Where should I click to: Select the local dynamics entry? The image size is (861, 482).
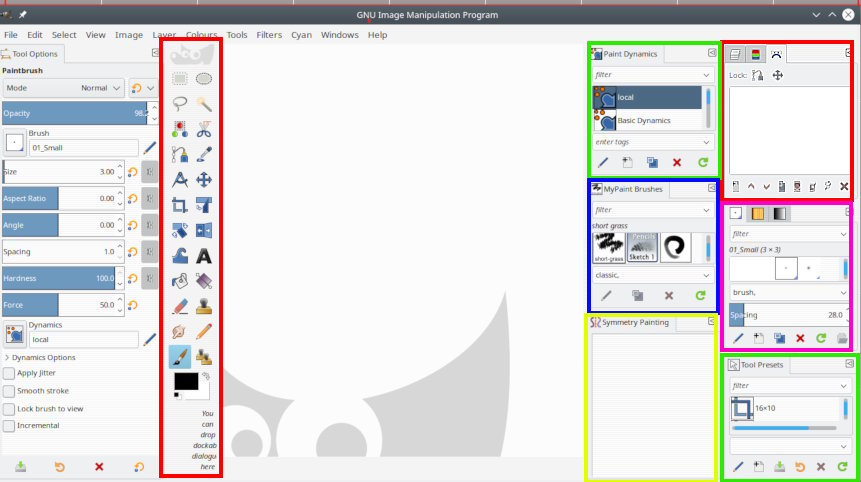[647, 97]
